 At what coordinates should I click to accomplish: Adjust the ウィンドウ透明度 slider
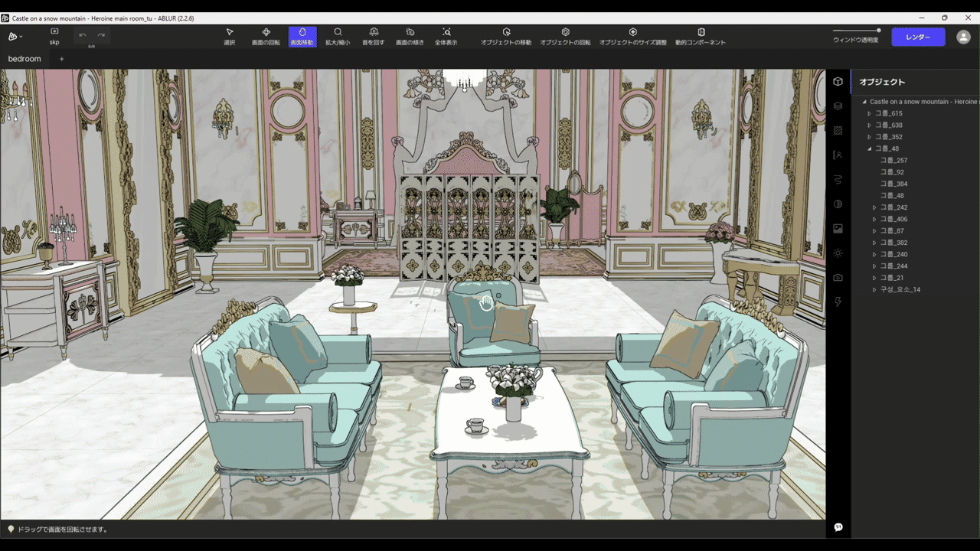(x=856, y=31)
